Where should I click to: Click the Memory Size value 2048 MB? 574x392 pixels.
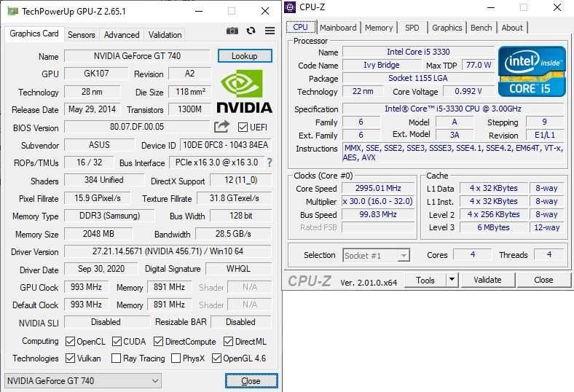[98, 233]
